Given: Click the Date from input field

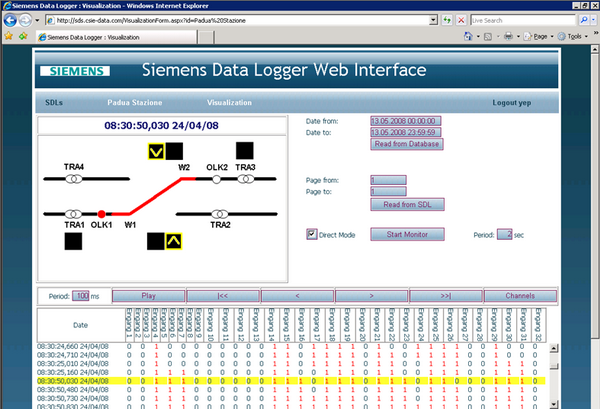Looking at the screenshot, I should (x=406, y=121).
